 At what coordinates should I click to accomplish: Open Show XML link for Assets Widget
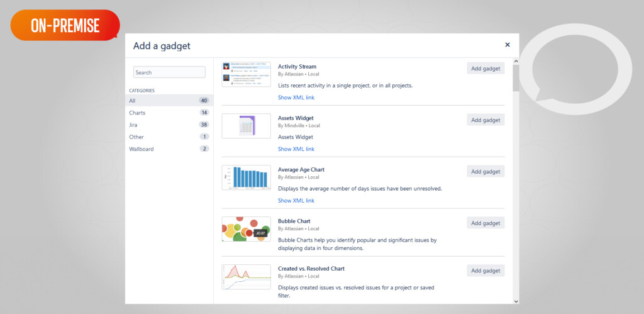(x=296, y=149)
